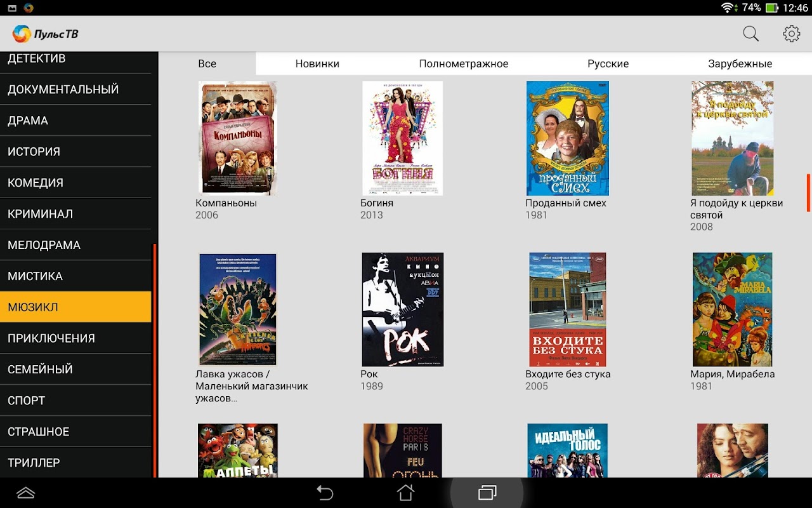Open the Crazy Horse Paris Feu poster
The height and width of the screenshot is (508, 812).
pyautogui.click(x=402, y=451)
